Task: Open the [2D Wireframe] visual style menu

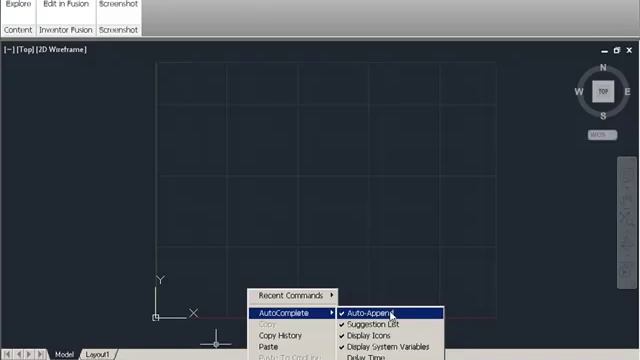Action: (61, 49)
